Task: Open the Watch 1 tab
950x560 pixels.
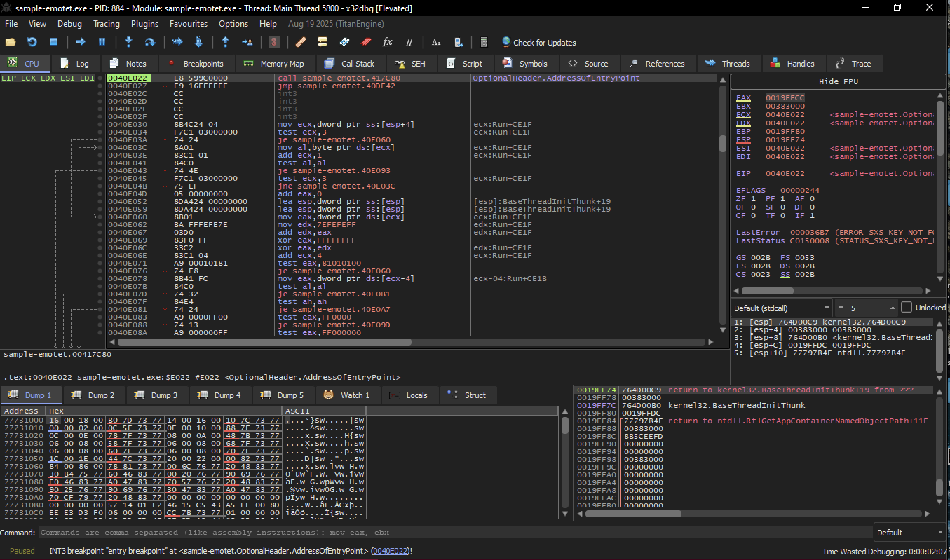Action: [348, 395]
